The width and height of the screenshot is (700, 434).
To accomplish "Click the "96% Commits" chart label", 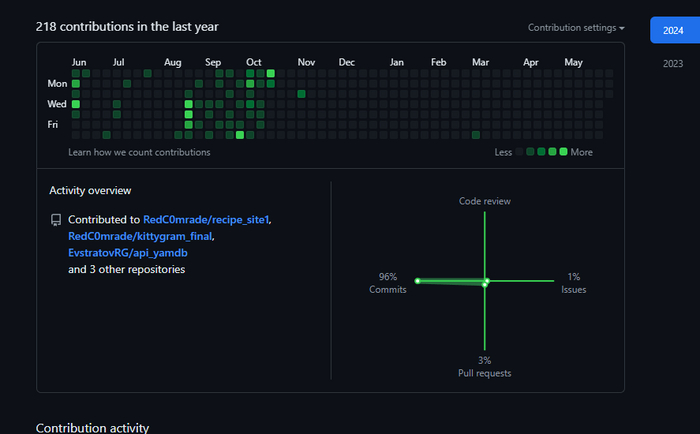I will point(388,283).
